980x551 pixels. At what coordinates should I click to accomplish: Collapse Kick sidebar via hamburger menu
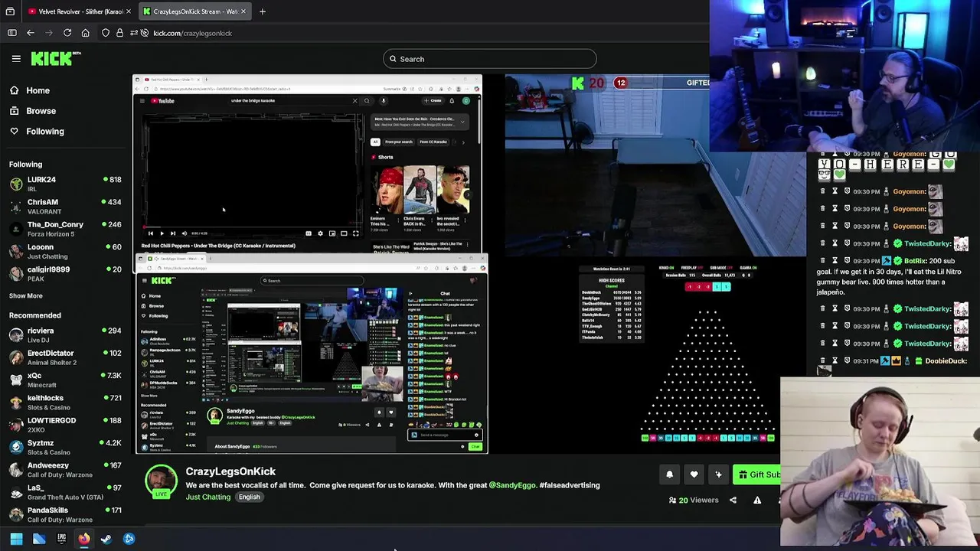click(x=16, y=58)
